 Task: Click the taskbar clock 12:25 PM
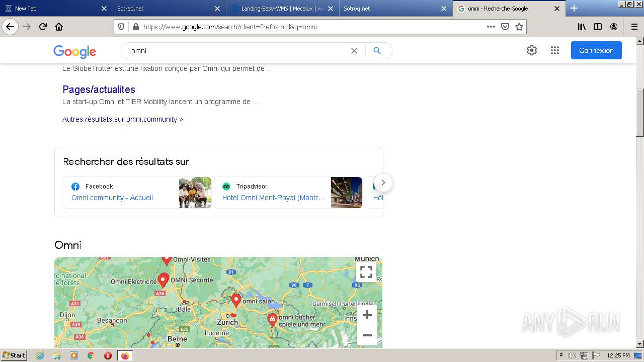tap(618, 355)
